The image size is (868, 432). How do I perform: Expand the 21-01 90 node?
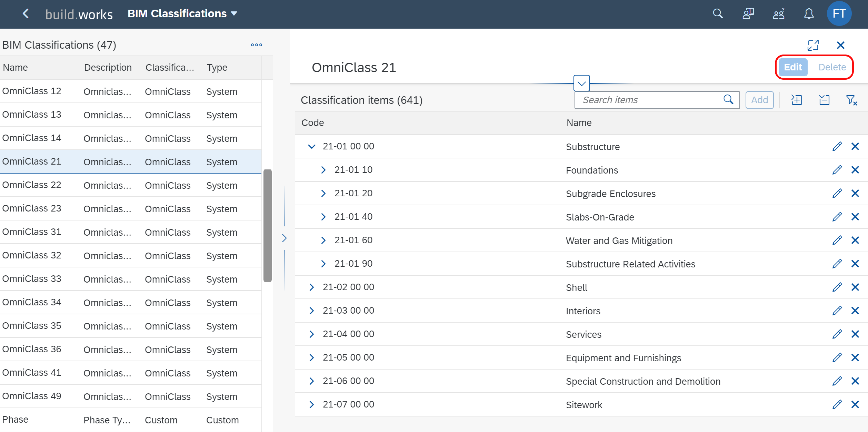click(x=323, y=264)
